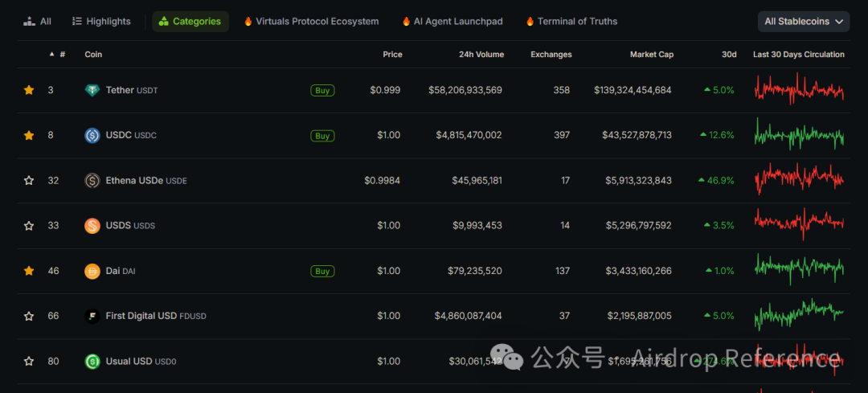The width and height of the screenshot is (868, 393).
Task: Click the USDC coin logo icon
Action: [92, 135]
